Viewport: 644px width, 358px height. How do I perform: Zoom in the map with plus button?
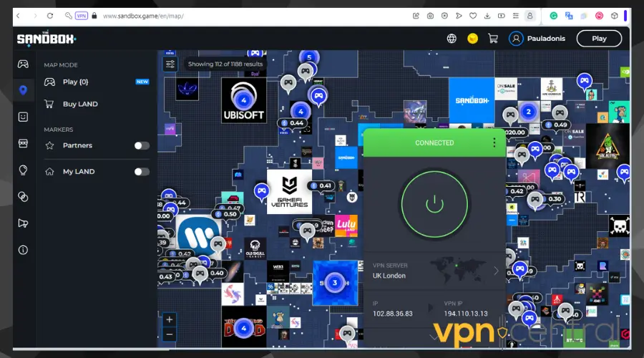point(169,319)
